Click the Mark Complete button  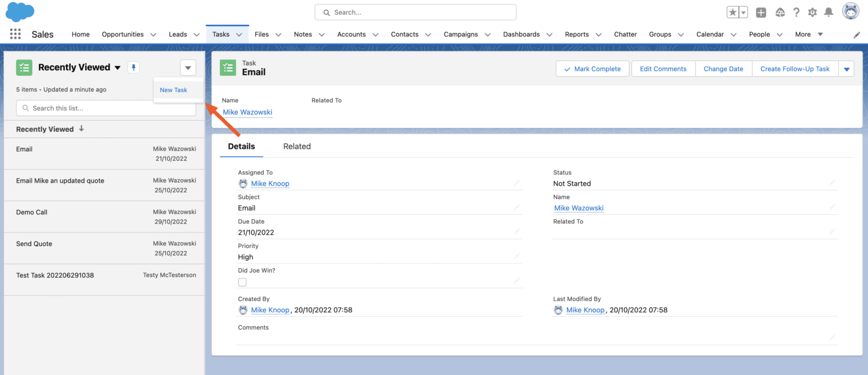click(592, 68)
